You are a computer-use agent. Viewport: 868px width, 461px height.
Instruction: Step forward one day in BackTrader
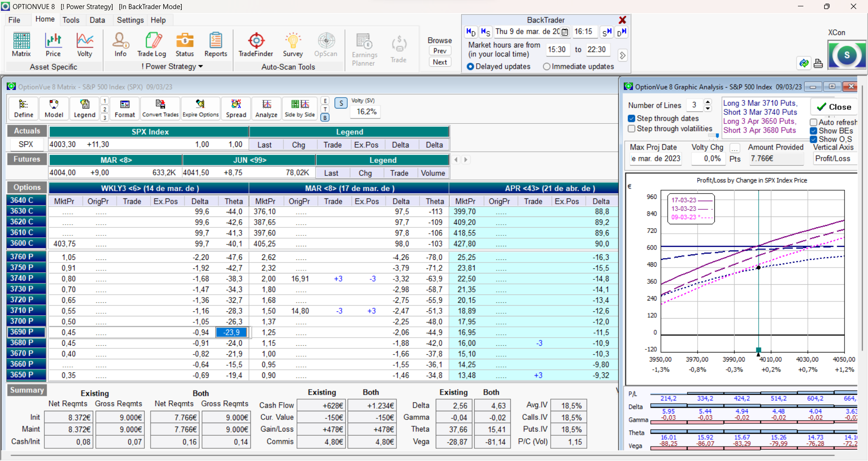pos(622,32)
